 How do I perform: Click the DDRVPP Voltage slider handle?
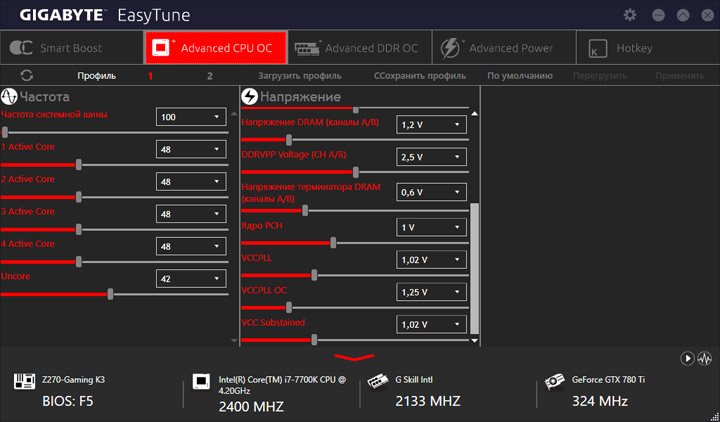[x=356, y=172]
